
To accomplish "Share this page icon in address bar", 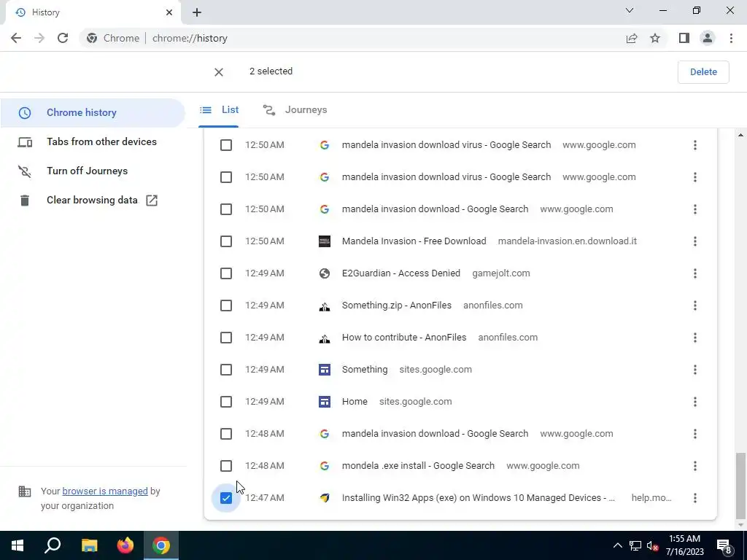I will click(x=632, y=38).
